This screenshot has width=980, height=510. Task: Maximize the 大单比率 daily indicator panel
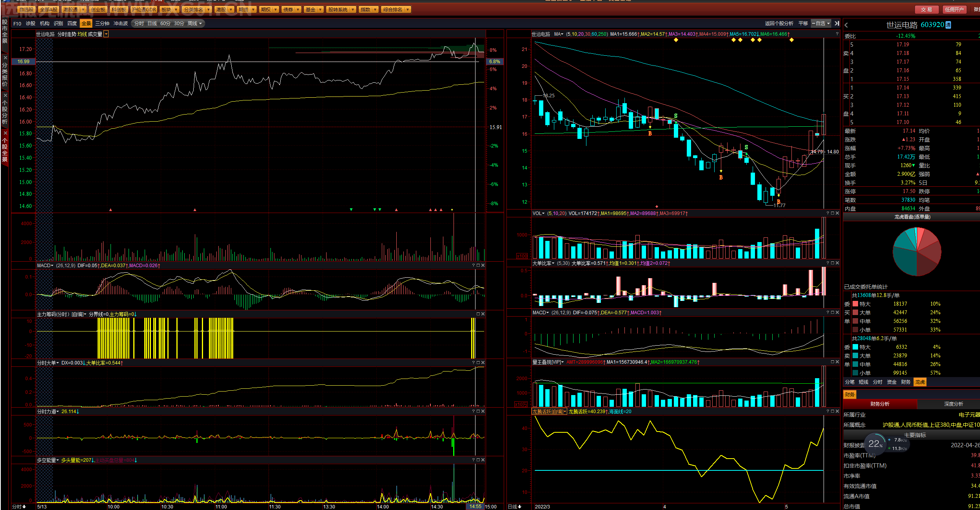coord(833,263)
